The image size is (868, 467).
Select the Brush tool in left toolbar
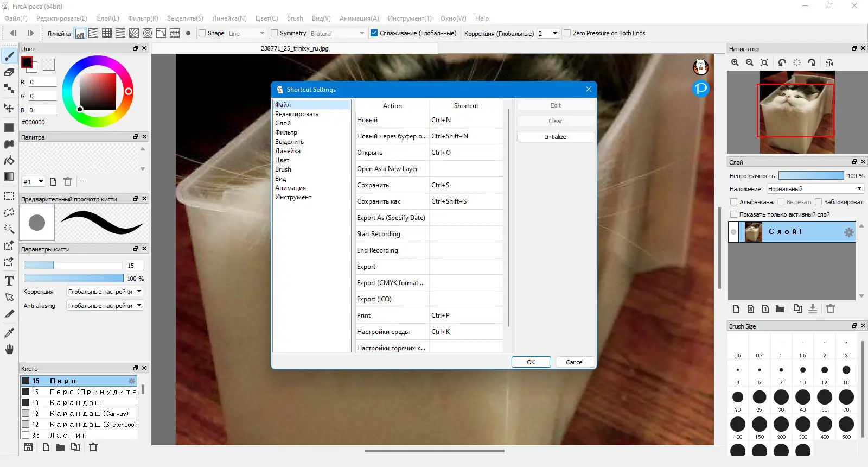tap(9, 56)
